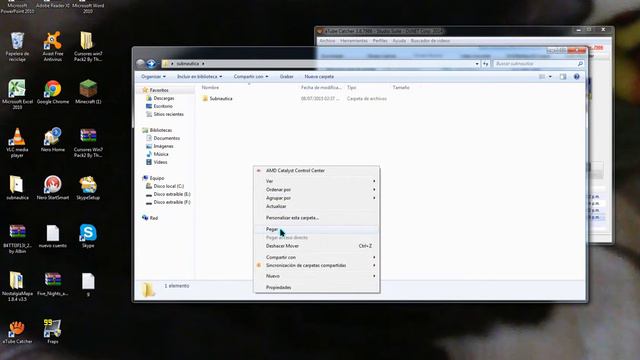Select the file named 9 on the desktop
This screenshot has height=360, width=640.
(x=88, y=284)
